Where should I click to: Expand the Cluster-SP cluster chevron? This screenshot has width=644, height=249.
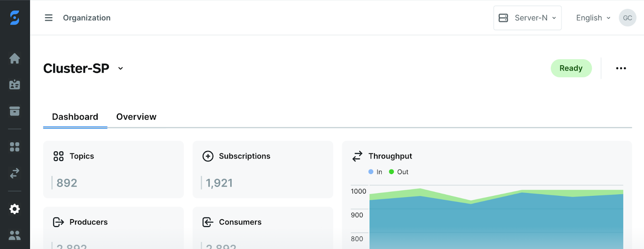point(120,68)
